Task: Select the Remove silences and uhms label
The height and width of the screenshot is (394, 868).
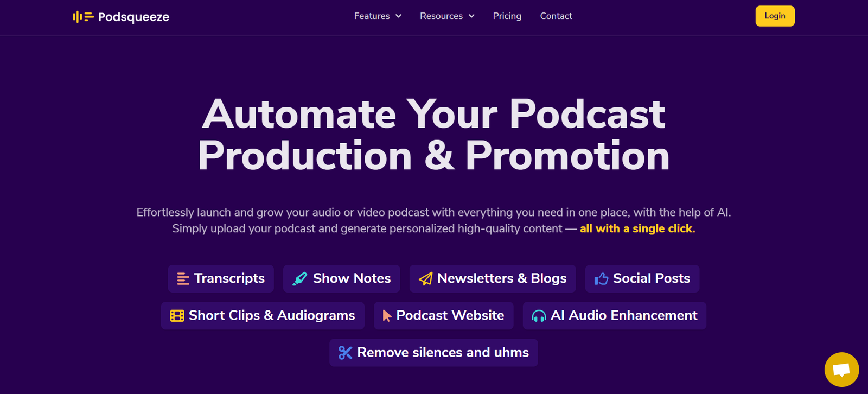Action: point(443,353)
